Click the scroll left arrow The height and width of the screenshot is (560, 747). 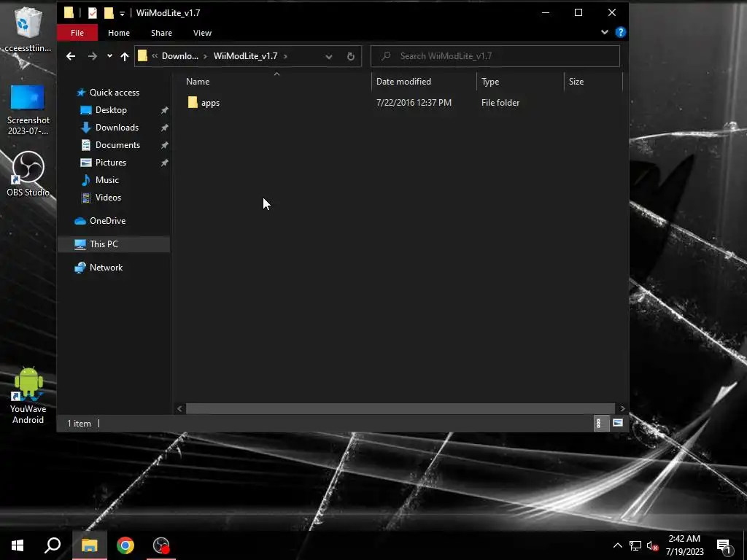179,408
